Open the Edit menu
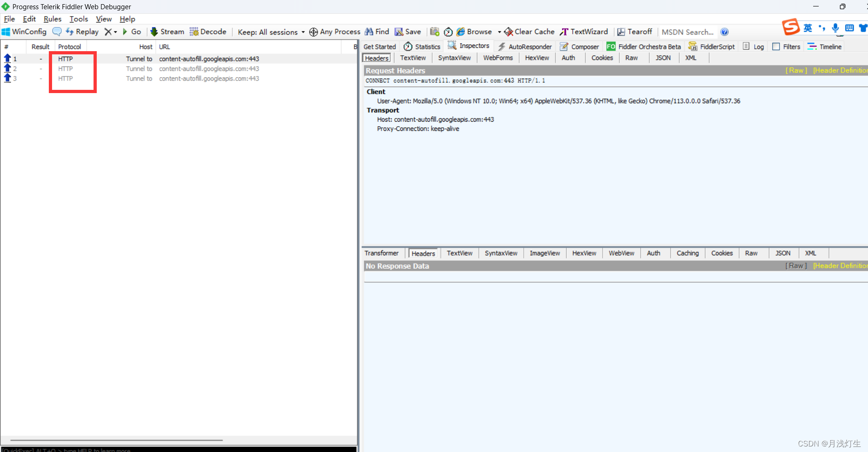The height and width of the screenshot is (452, 868). coord(29,19)
